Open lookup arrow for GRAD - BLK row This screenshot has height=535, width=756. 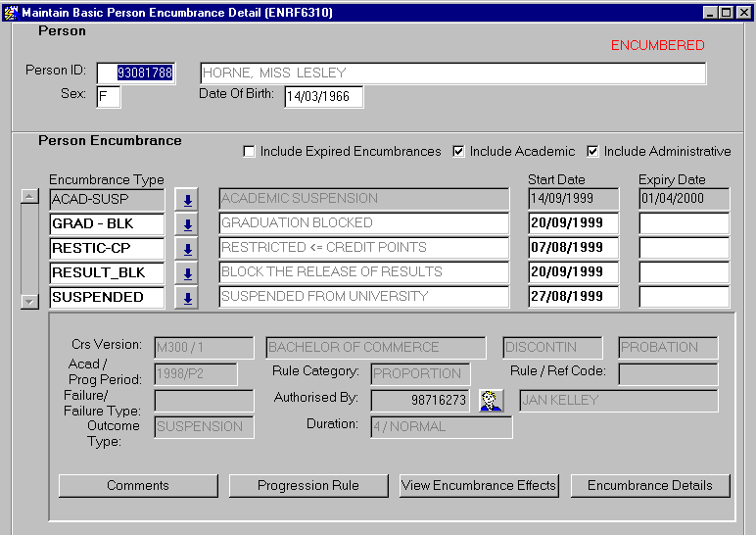186,223
